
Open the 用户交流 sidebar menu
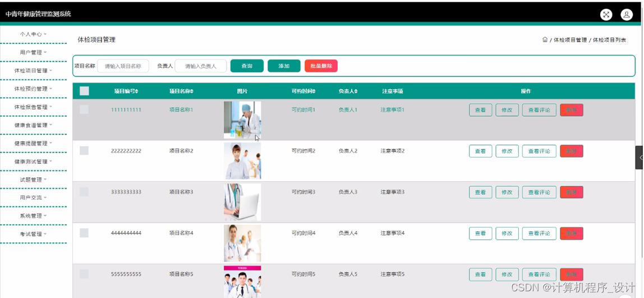33,198
